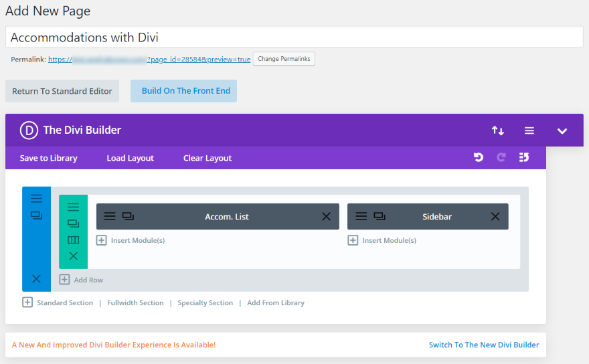Collapse the Divi Builder panel with chevron
This screenshot has height=364, width=589.
pos(562,130)
